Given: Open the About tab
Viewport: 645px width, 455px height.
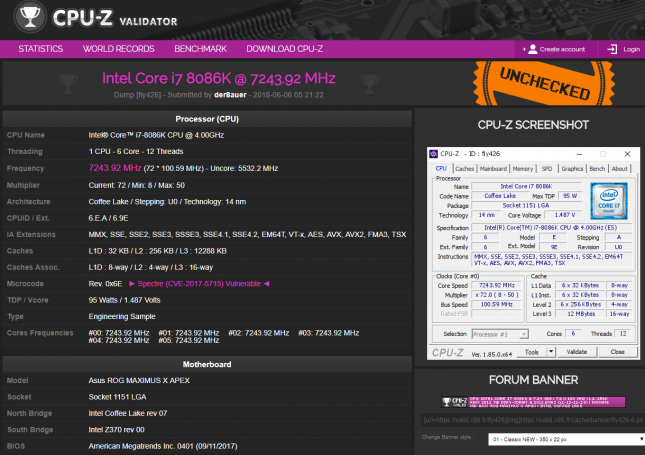Looking at the screenshot, I should pyautogui.click(x=619, y=169).
